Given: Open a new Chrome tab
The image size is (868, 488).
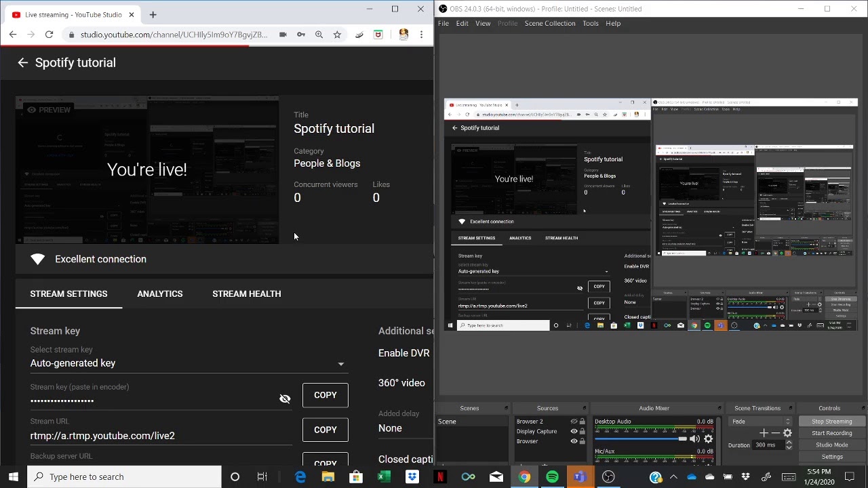Looking at the screenshot, I should 153,14.
